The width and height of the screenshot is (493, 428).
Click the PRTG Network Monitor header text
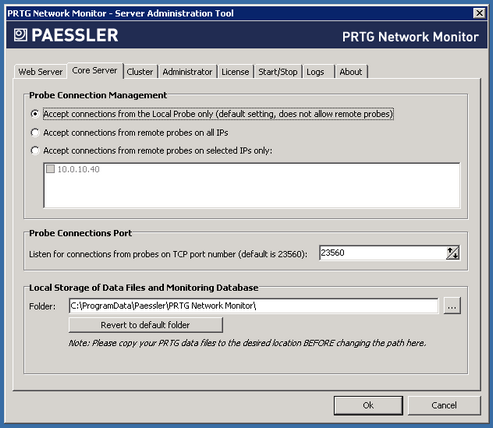click(410, 37)
